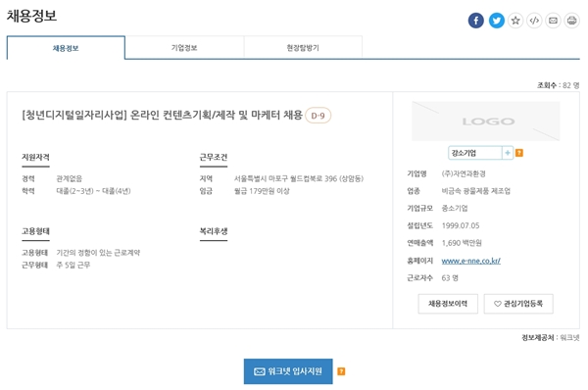Viewport: 588px width, 390px height.
Task: Click the education text 대졸(2~3년) ~ 대졸(4년)
Action: click(93, 191)
